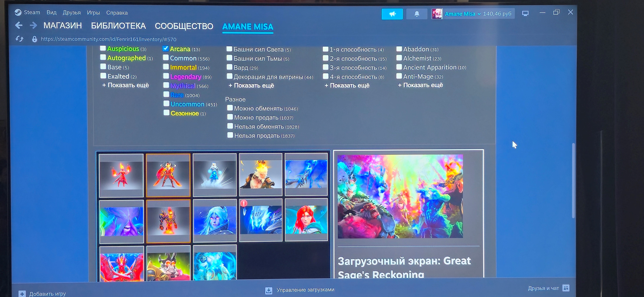
Task: Check the 'Можно продать' filter
Action: (230, 117)
